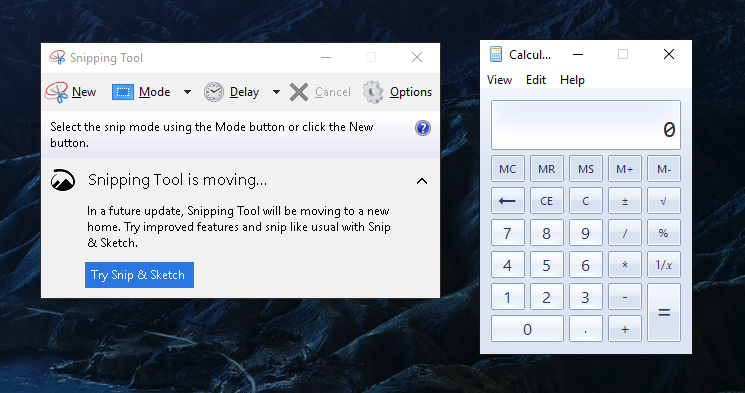Click the digit 8 key
The image size is (745, 393).
pyautogui.click(x=547, y=233)
